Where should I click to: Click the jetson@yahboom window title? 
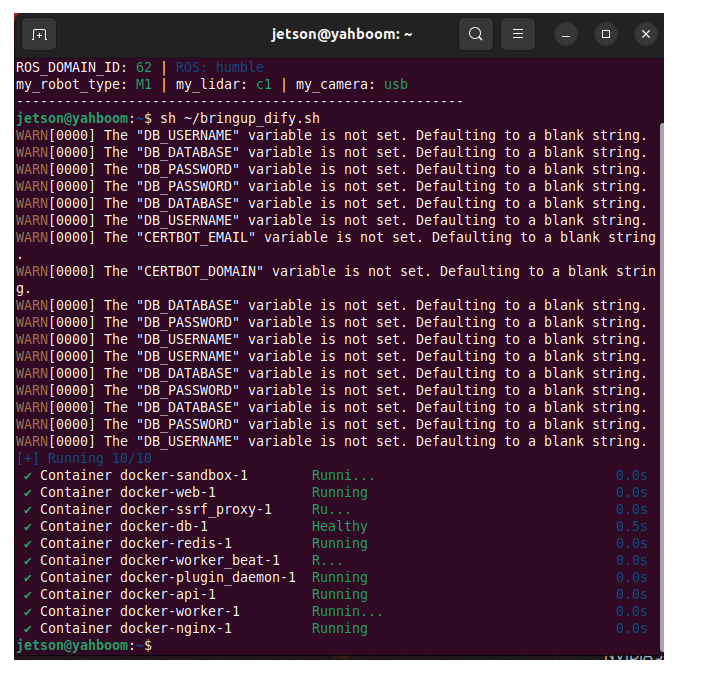tap(341, 34)
